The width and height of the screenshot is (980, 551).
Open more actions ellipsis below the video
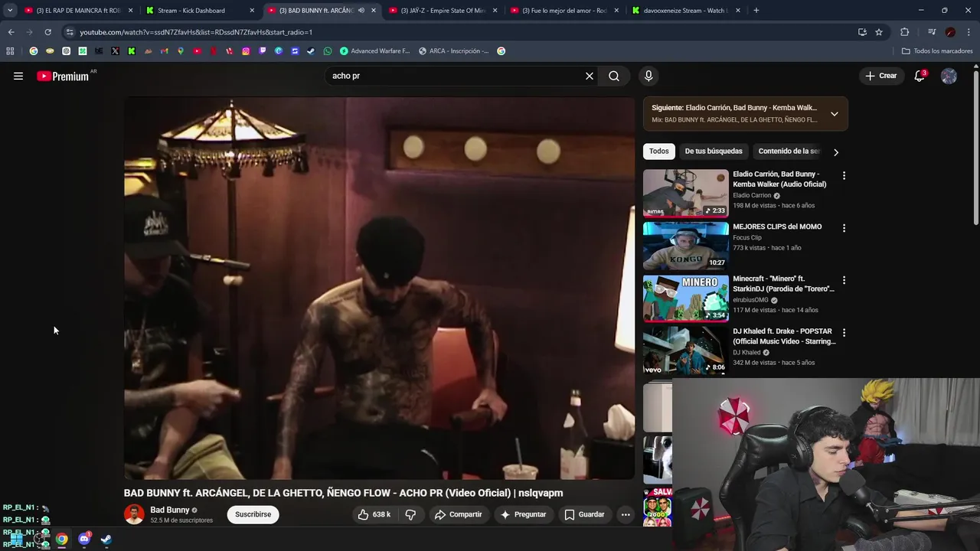(x=626, y=514)
